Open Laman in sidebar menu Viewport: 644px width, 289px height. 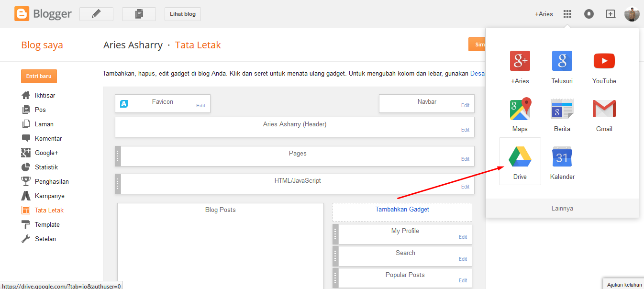pyautogui.click(x=44, y=124)
